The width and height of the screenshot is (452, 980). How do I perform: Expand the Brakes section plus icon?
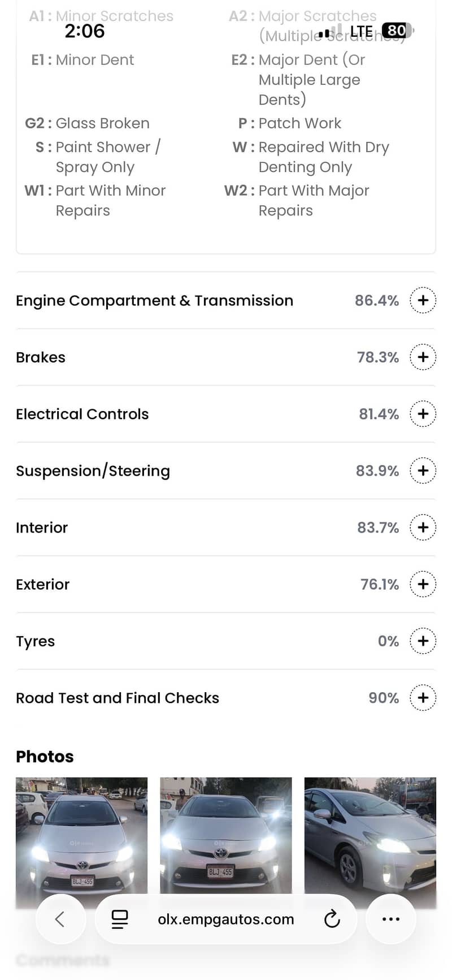[x=423, y=357]
